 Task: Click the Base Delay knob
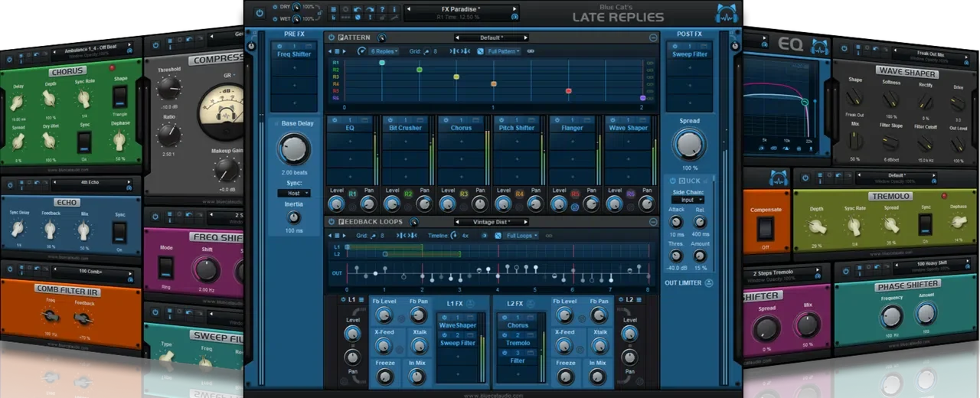point(294,148)
